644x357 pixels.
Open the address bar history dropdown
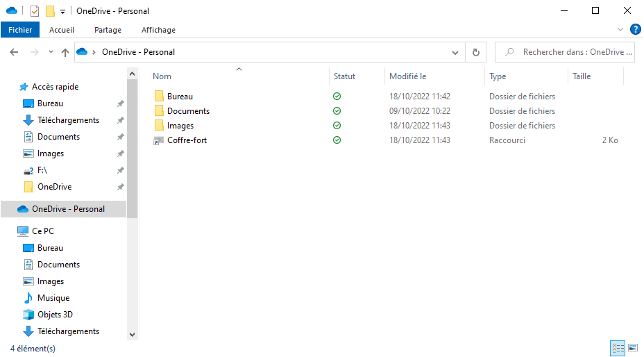(455, 52)
